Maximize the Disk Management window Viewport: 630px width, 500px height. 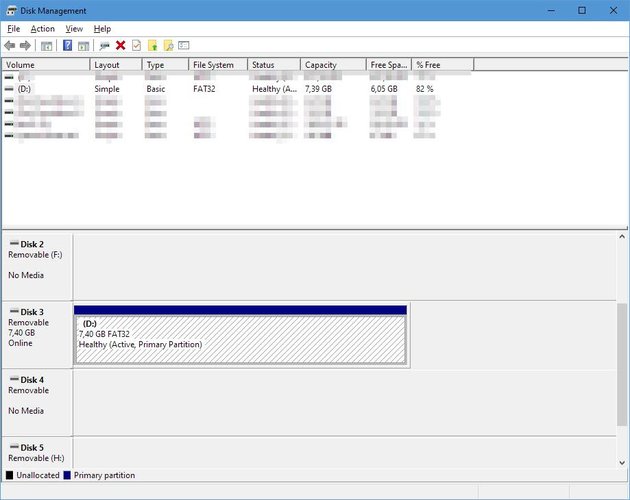[582, 10]
